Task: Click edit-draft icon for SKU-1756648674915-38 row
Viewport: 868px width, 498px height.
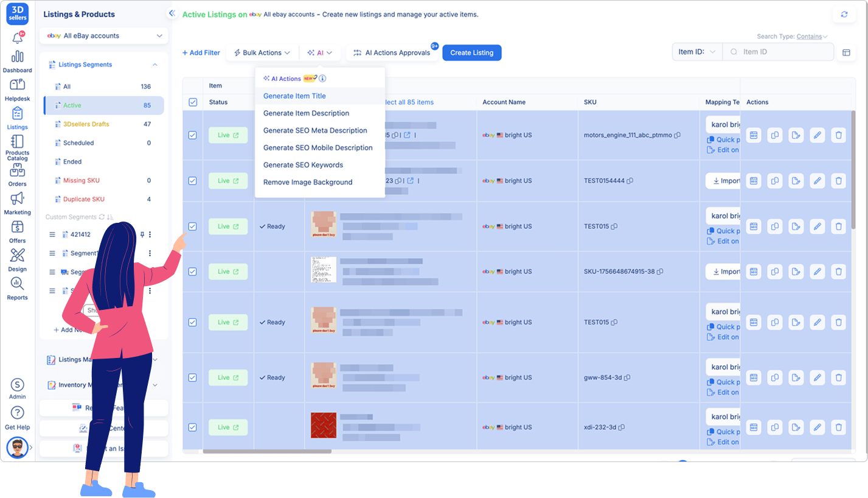Action: click(796, 272)
